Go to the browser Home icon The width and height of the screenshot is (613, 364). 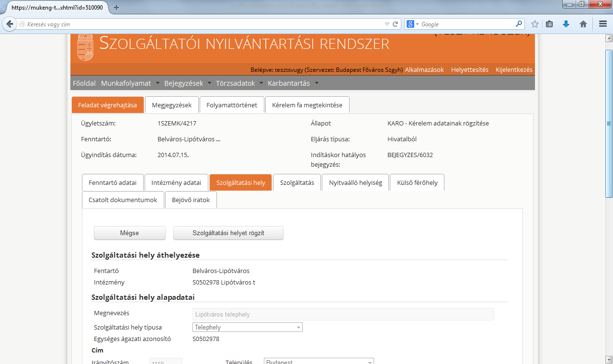point(583,24)
